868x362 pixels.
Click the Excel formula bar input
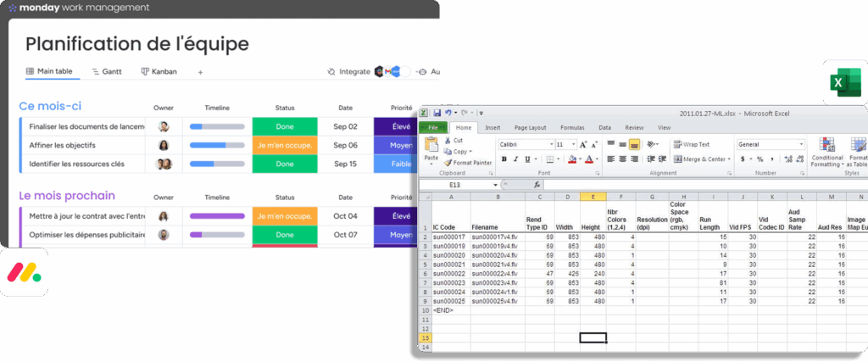pyautogui.click(x=706, y=185)
